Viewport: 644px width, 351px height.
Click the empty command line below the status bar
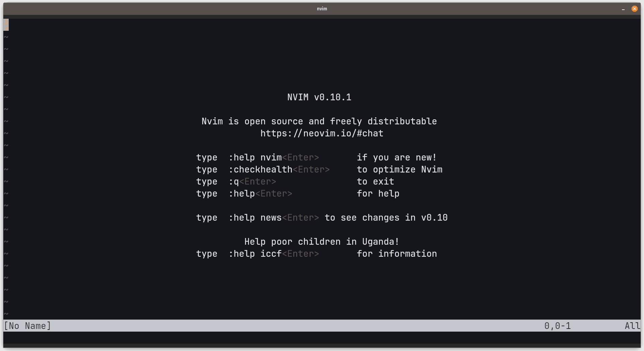pos(322,338)
